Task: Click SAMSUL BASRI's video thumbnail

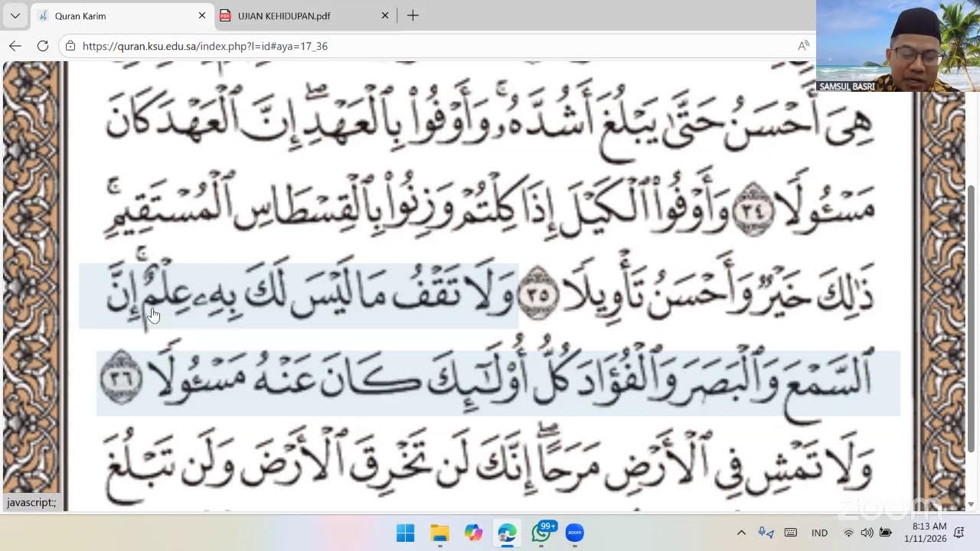Action: 898,46
